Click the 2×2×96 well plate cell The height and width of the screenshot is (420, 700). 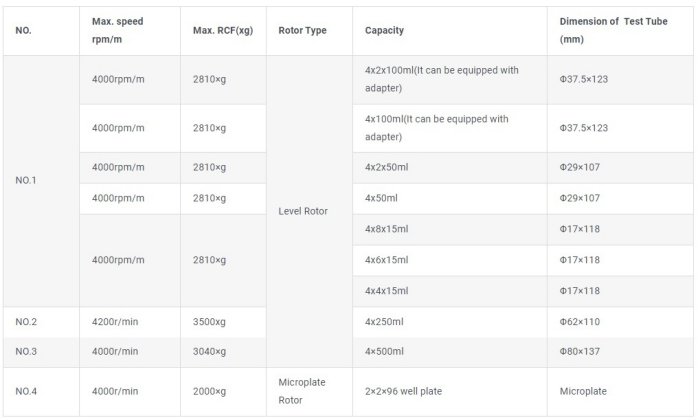(403, 391)
